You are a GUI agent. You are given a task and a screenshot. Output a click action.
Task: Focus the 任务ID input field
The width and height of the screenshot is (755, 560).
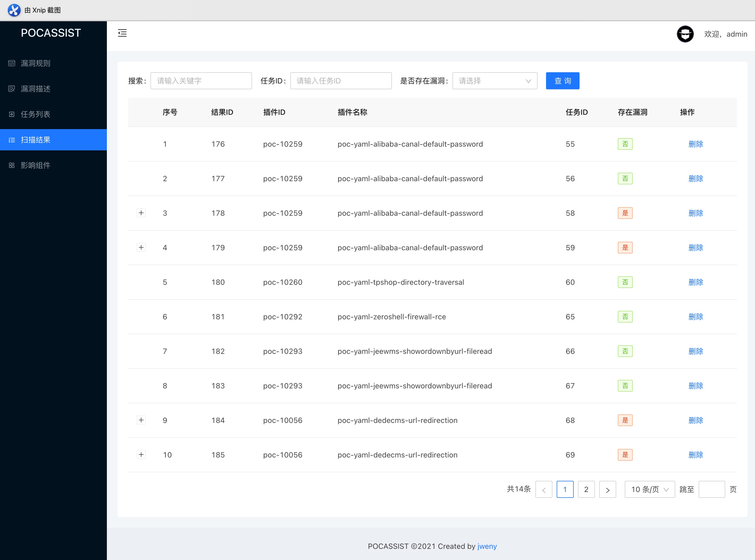pyautogui.click(x=341, y=81)
